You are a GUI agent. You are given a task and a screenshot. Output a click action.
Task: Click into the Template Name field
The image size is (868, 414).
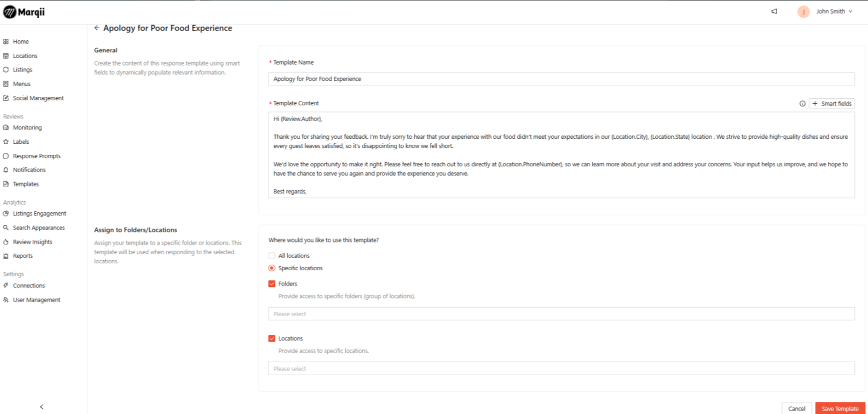[x=561, y=79]
